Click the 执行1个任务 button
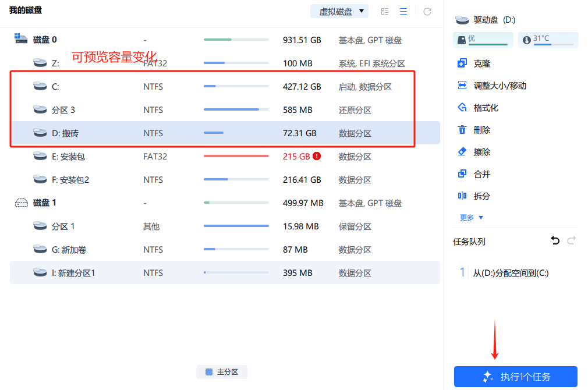 [515, 377]
